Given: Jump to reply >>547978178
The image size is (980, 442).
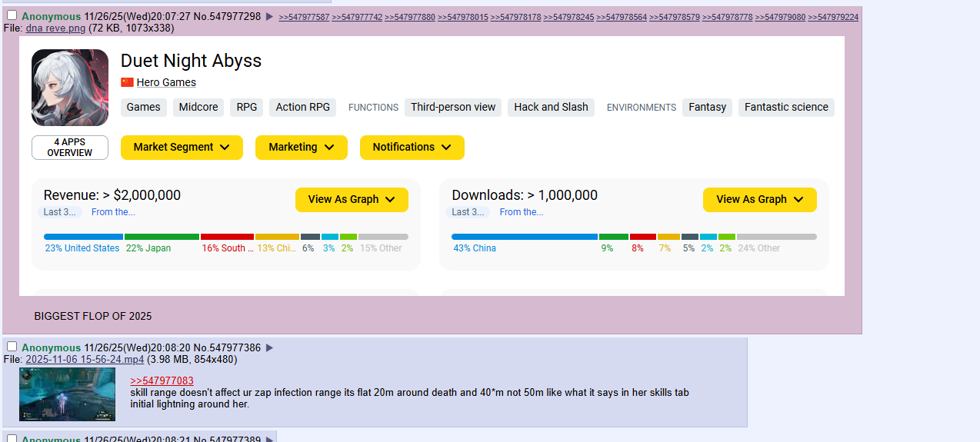Looking at the screenshot, I should click(516, 17).
